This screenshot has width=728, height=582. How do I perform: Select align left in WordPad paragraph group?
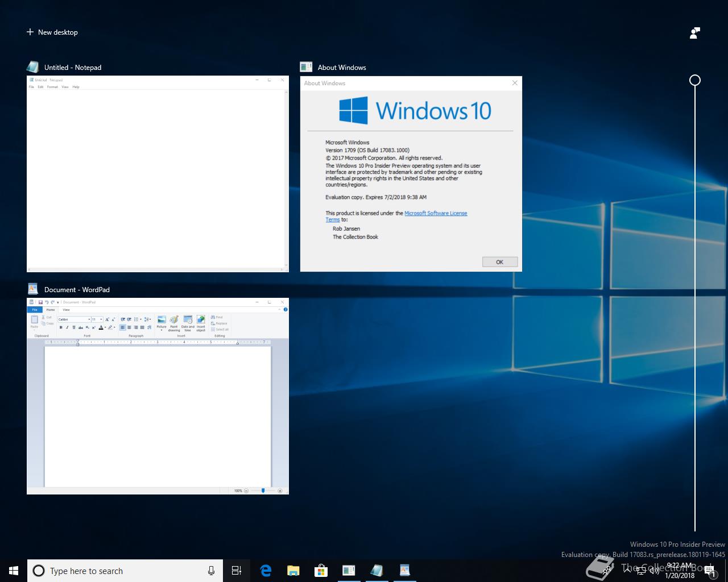(122, 327)
